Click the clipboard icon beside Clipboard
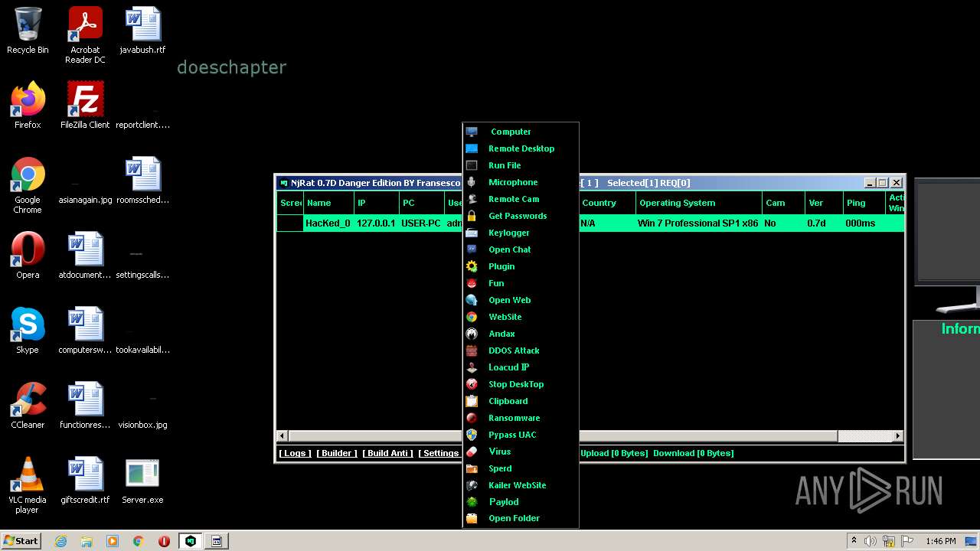This screenshot has height=551, width=980. (x=472, y=401)
